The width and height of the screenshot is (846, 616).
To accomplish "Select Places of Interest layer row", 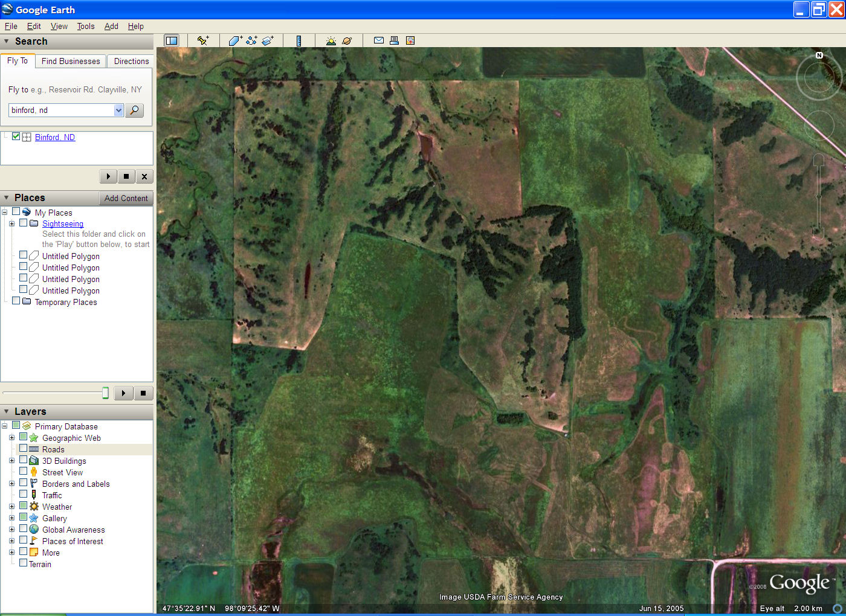I will point(73,541).
